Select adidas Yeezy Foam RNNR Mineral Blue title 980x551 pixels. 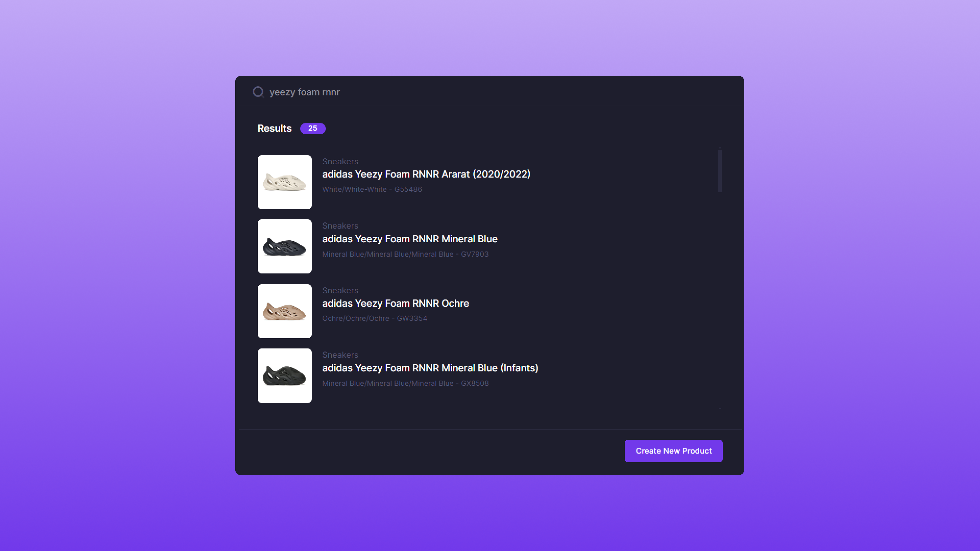coord(410,239)
